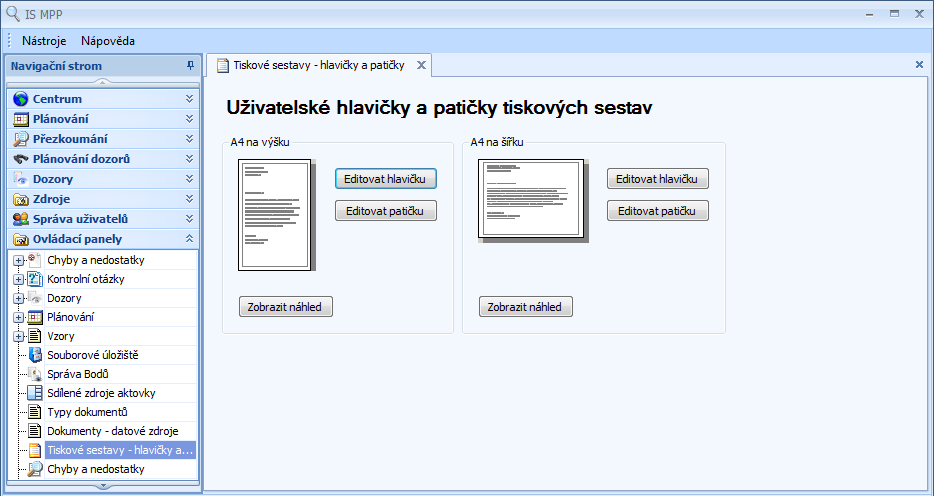
Task: Click the Plánování dozorů handshake icon
Action: click(x=21, y=159)
